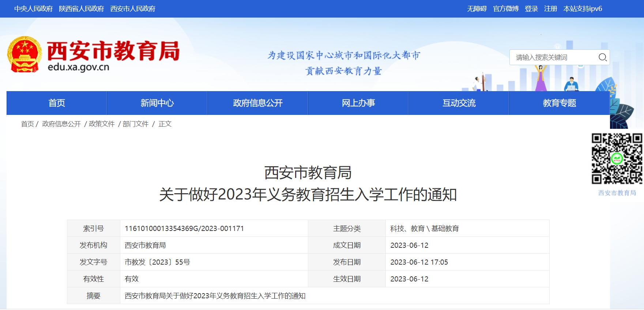Click the 政策文件 breadcrumb link
This screenshot has width=644, height=310.
click(x=102, y=124)
